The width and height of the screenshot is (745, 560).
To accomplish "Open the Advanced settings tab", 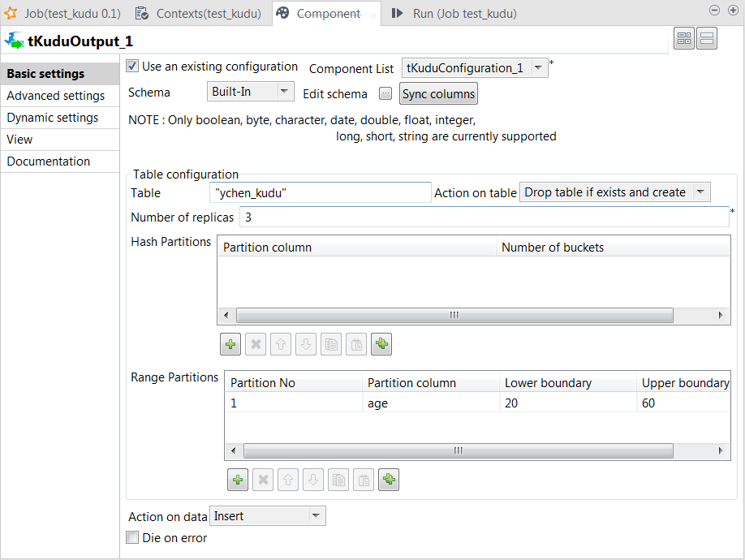I will (56, 96).
